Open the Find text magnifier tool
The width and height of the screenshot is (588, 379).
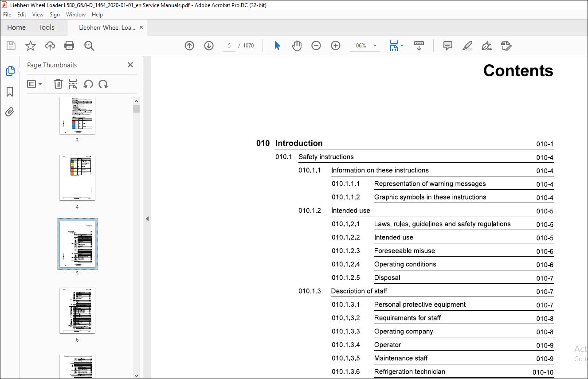coord(89,46)
